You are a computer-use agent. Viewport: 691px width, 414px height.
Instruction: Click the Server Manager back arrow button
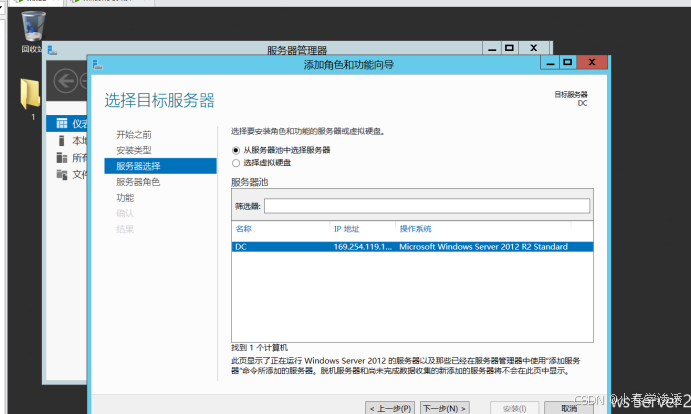(65, 81)
